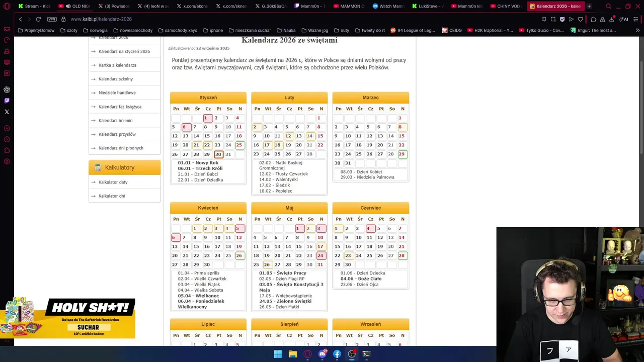The height and width of the screenshot is (362, 644).
Task: Click the pin icon in toolbar
Action: pyautogui.click(x=544, y=19)
